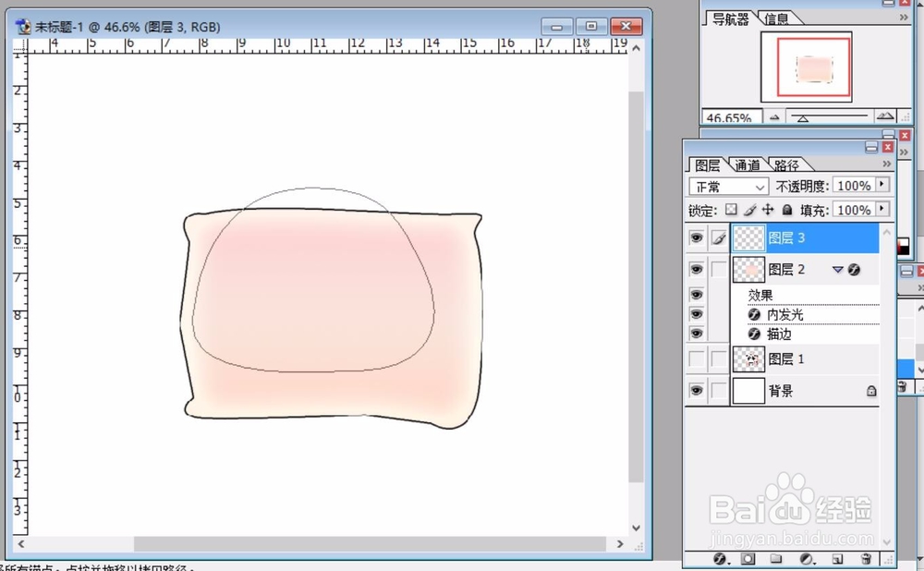Open navigator palette menu double arrow
The image size is (924, 571).
pyautogui.click(x=904, y=18)
